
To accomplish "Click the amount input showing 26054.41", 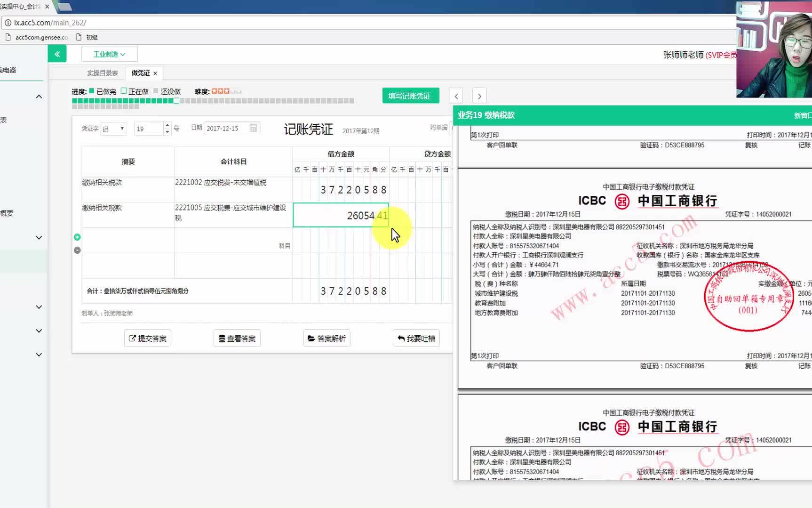I will tap(341, 215).
